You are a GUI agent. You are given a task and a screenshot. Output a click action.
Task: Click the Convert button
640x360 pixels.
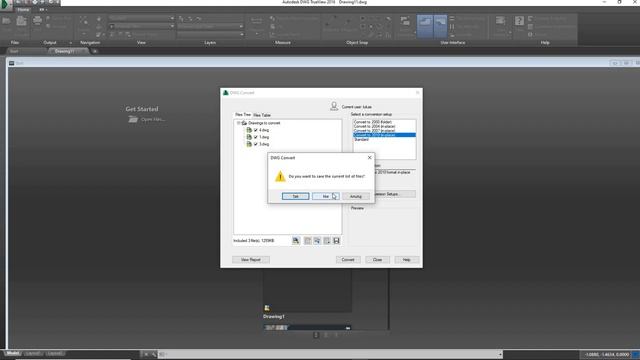(348, 260)
